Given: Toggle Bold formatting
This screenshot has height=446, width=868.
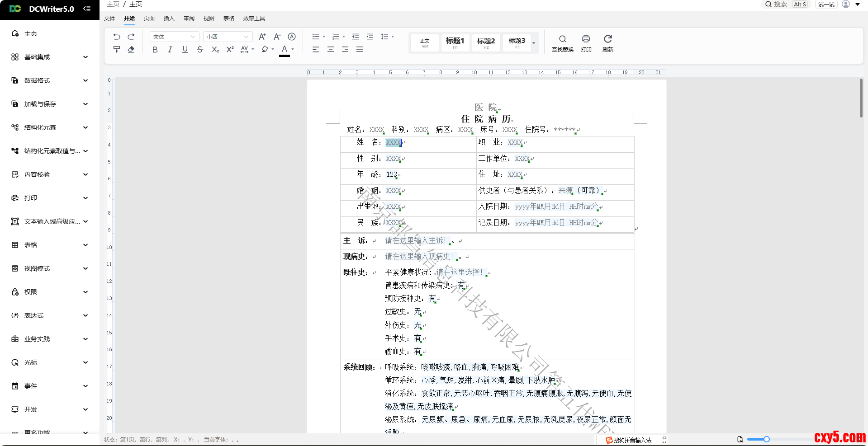Looking at the screenshot, I should tap(155, 49).
